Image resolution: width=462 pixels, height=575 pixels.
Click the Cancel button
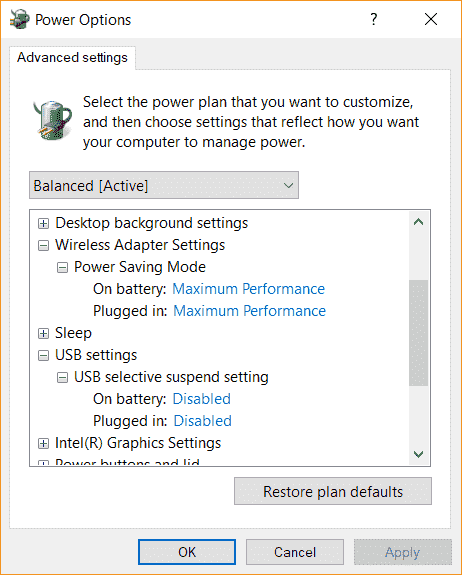(x=295, y=552)
